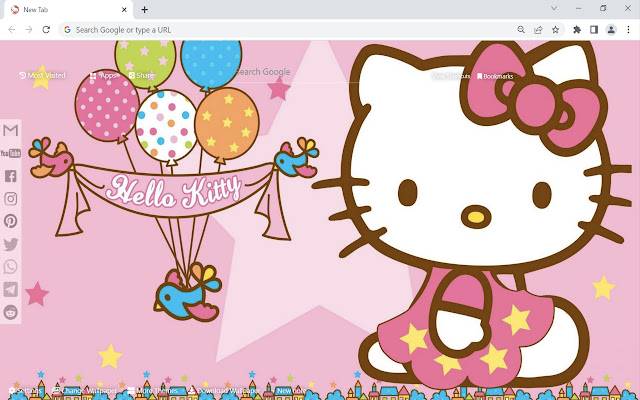
Task: Reload the current page
Action: click(46, 30)
